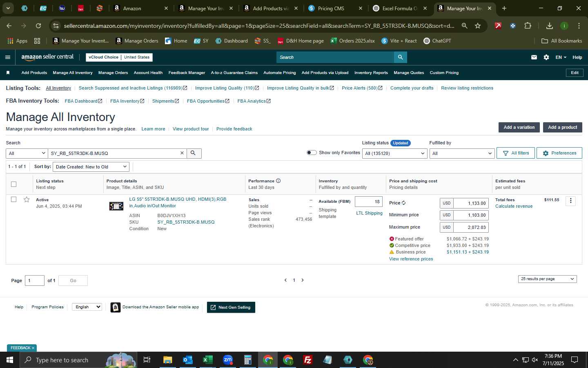Clear the inventory search term with X icon
The width and height of the screenshot is (588, 368).
[182, 153]
